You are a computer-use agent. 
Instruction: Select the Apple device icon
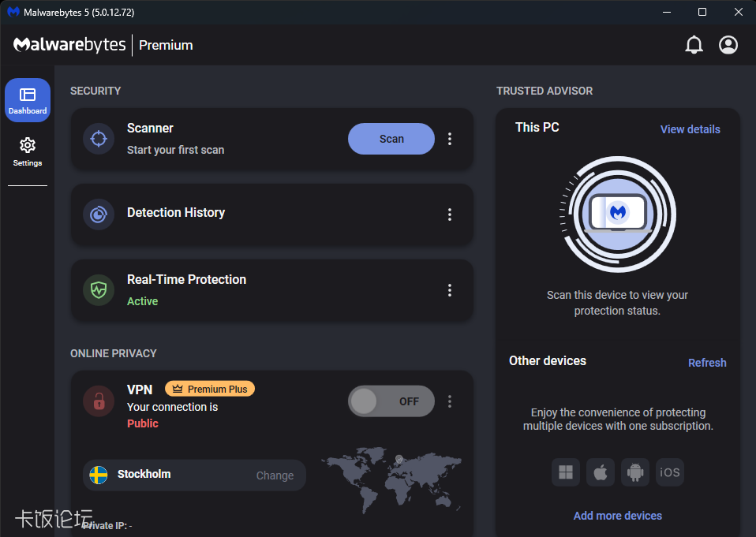coord(600,472)
